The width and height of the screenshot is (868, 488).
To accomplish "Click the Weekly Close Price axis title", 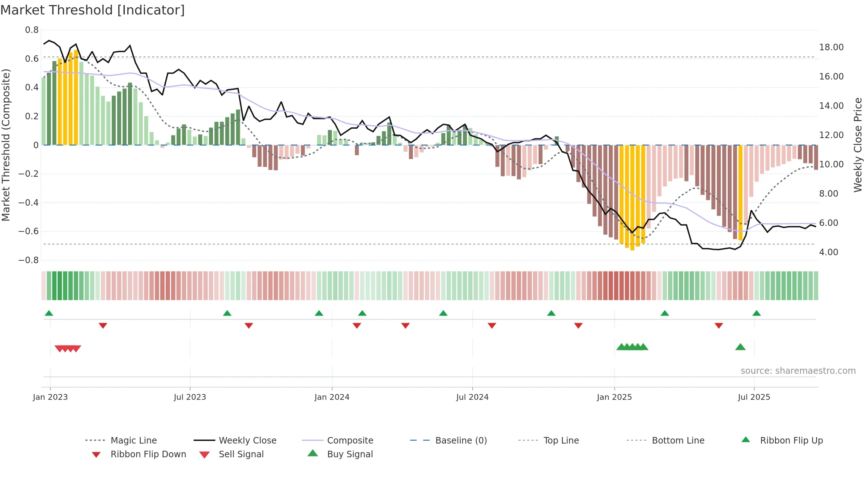I will pyautogui.click(x=858, y=145).
